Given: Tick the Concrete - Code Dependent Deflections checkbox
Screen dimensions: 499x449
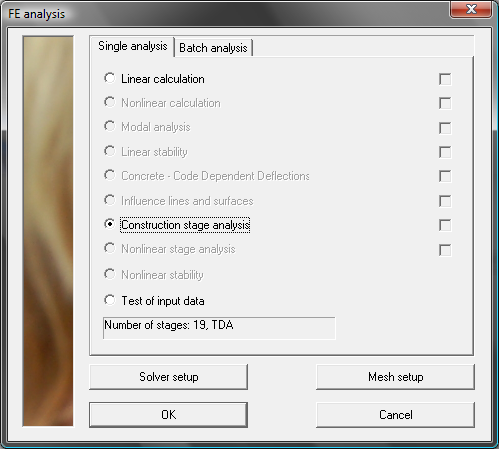Looking at the screenshot, I should pos(445,176).
